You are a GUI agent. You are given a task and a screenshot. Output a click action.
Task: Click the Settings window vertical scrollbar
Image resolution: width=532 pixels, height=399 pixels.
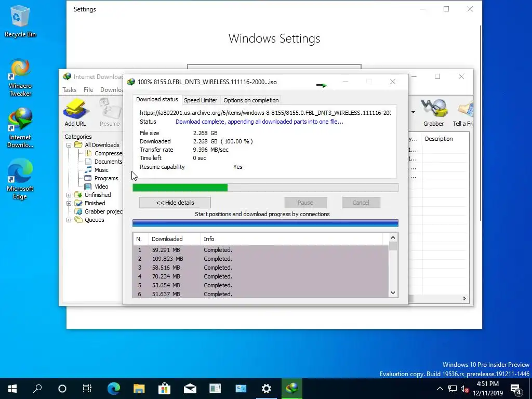pos(481,122)
